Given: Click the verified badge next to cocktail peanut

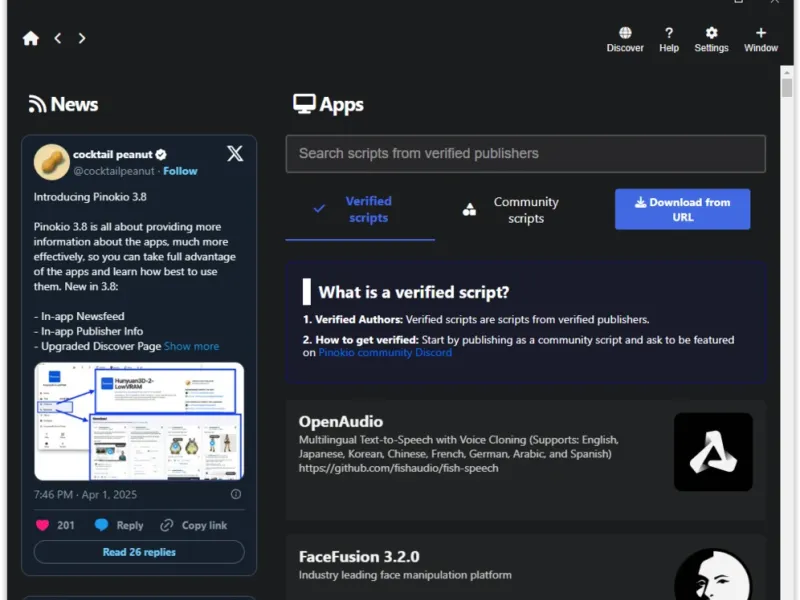Looking at the screenshot, I should tap(161, 155).
